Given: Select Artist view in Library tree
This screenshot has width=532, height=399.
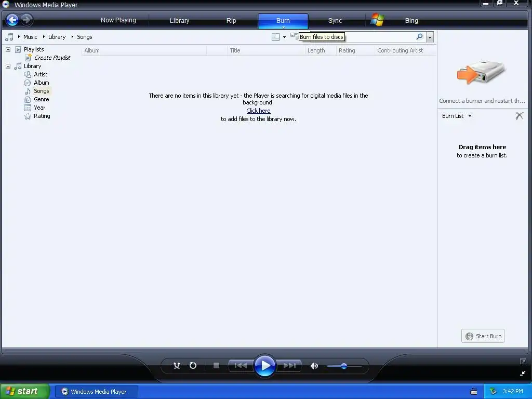Looking at the screenshot, I should [x=41, y=74].
